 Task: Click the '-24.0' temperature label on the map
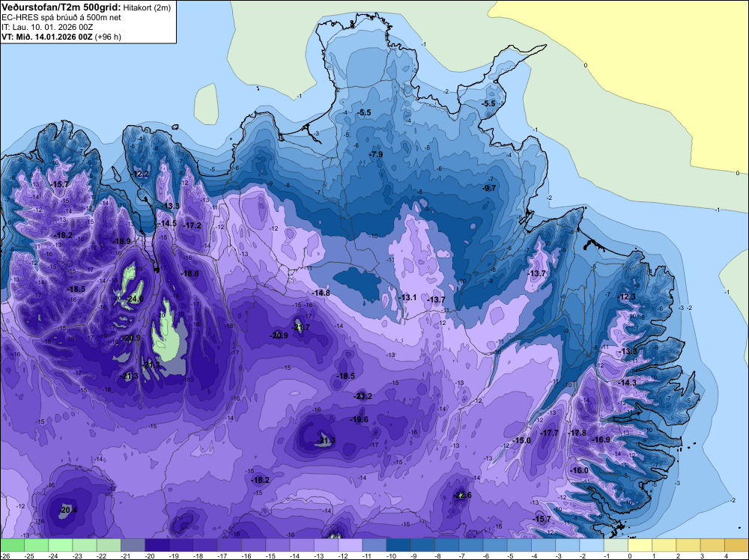134,299
